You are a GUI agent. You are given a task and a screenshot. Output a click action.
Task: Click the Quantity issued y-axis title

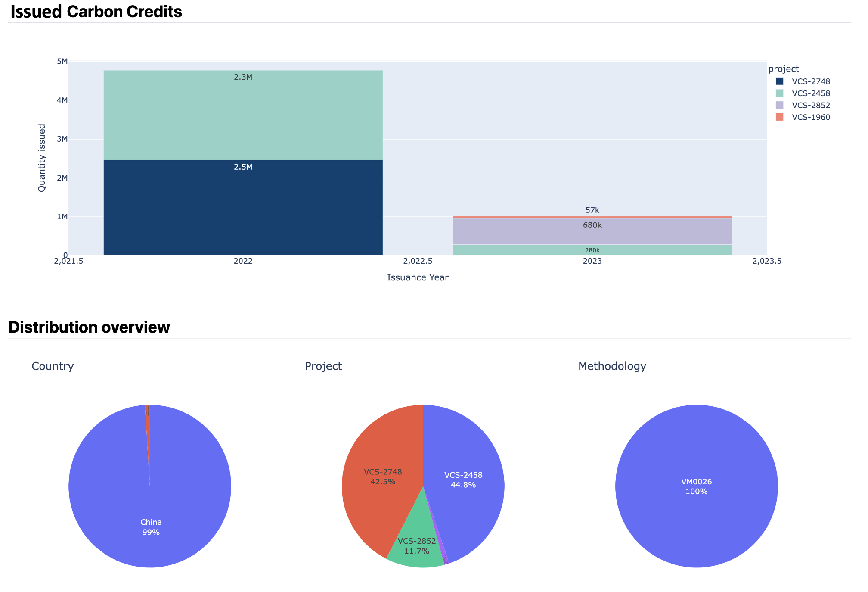42,158
